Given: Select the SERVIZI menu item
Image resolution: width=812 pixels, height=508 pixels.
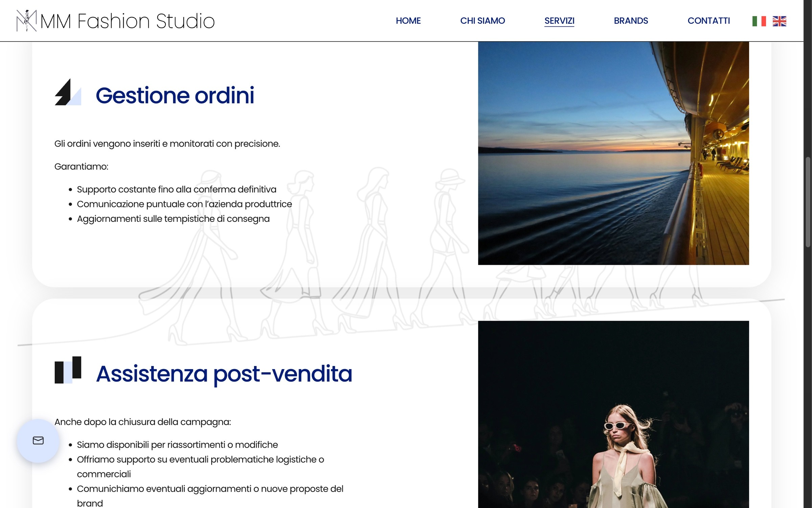Looking at the screenshot, I should [x=559, y=21].
